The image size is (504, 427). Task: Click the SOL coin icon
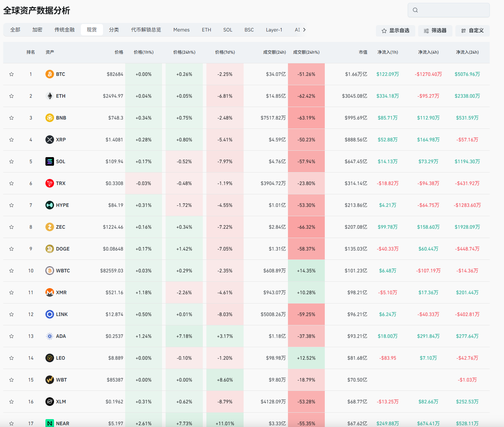coord(50,161)
